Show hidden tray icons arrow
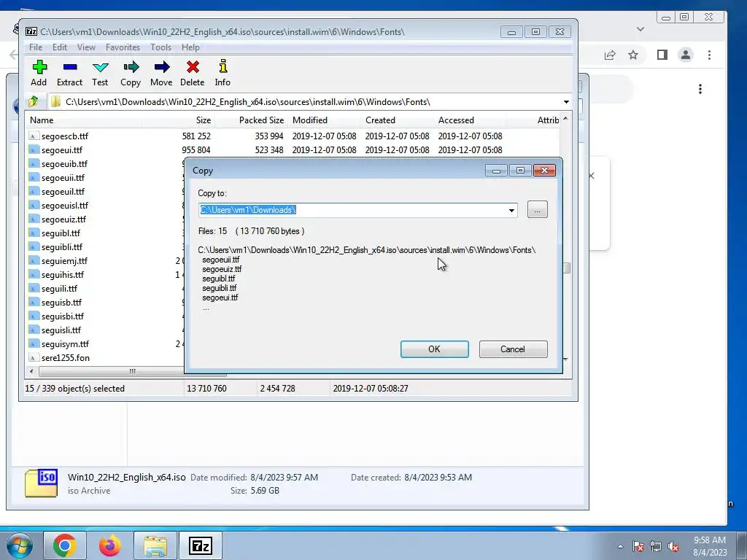Viewport: 747px width, 560px height. pos(620,546)
